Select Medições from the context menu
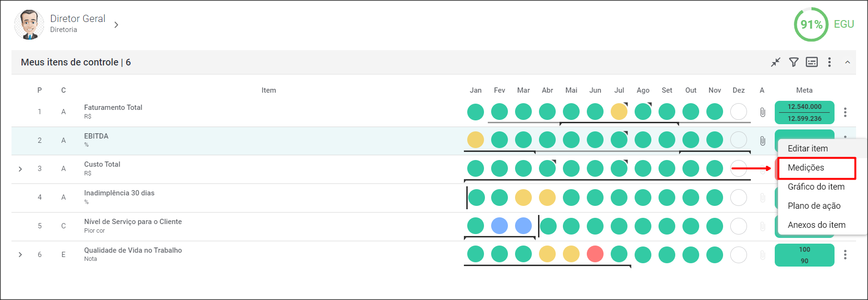 [x=806, y=168]
